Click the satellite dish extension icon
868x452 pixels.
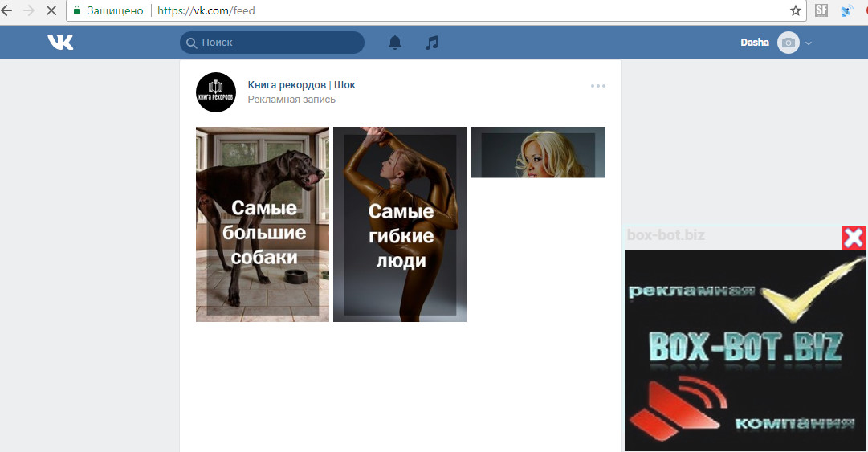[x=846, y=11]
